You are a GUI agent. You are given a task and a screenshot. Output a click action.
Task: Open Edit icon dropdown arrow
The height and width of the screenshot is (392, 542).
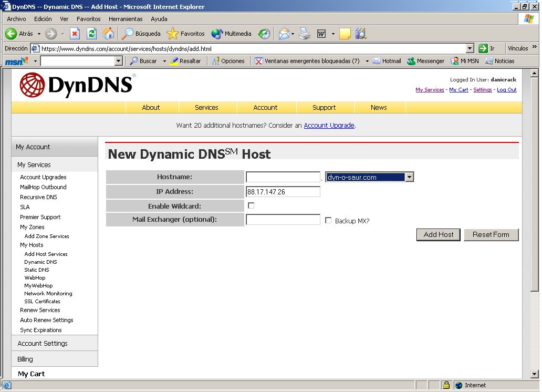[x=333, y=34]
